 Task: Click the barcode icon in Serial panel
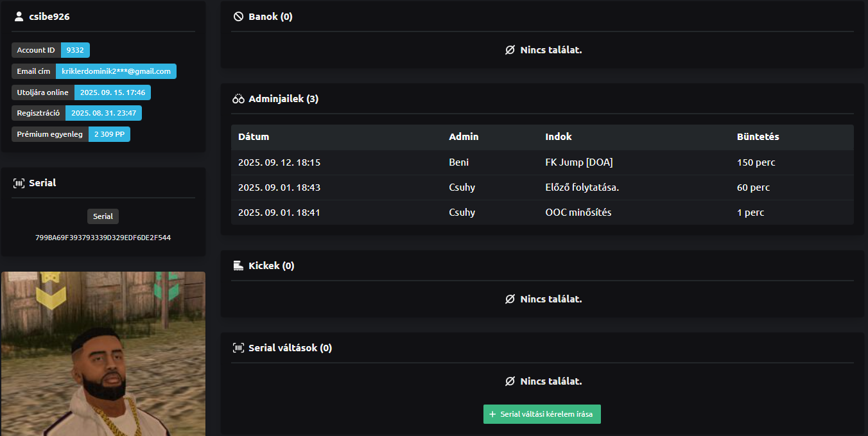point(19,183)
